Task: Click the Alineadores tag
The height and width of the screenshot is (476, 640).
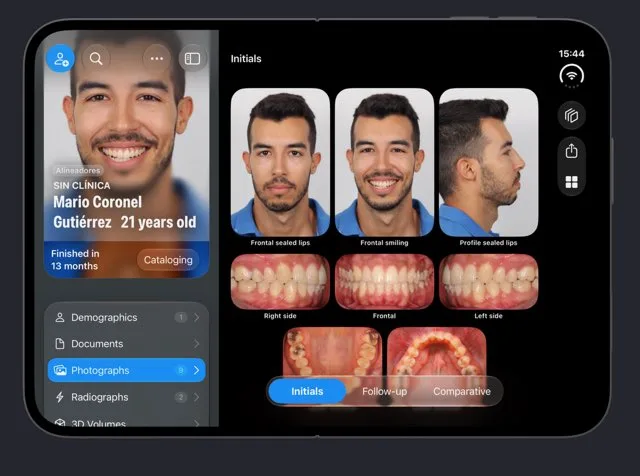Action: click(x=78, y=170)
